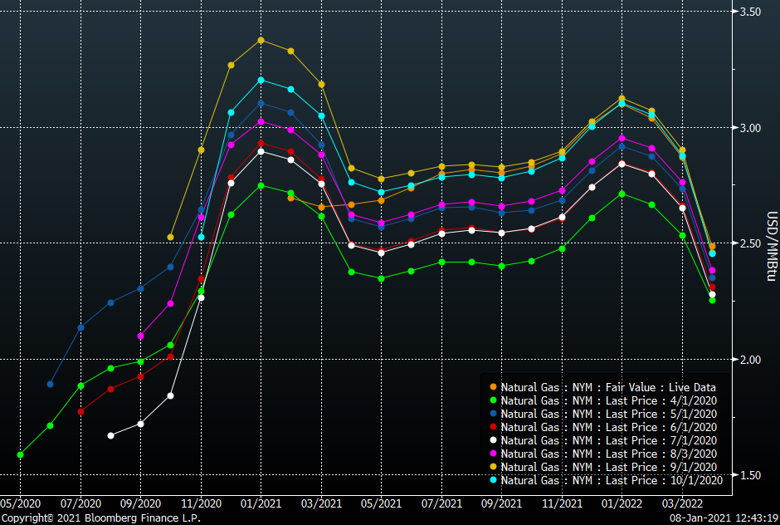Click the 'Fair Value : Live Data' legend label
Screen dimensions: 780x525
click(x=608, y=387)
